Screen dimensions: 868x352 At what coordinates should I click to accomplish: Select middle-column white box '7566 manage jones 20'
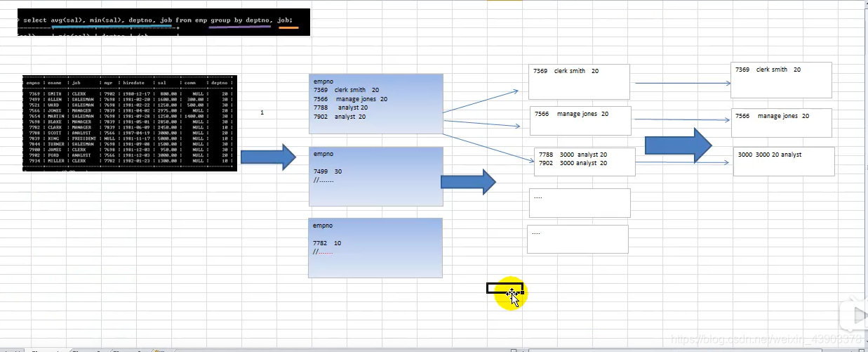(x=580, y=121)
